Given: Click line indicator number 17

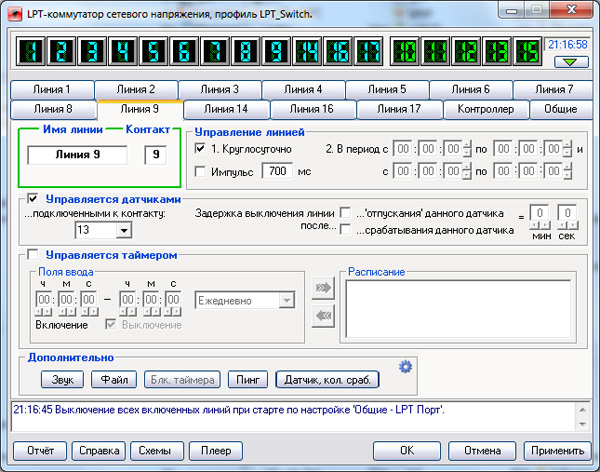Looking at the screenshot, I should coord(367,50).
